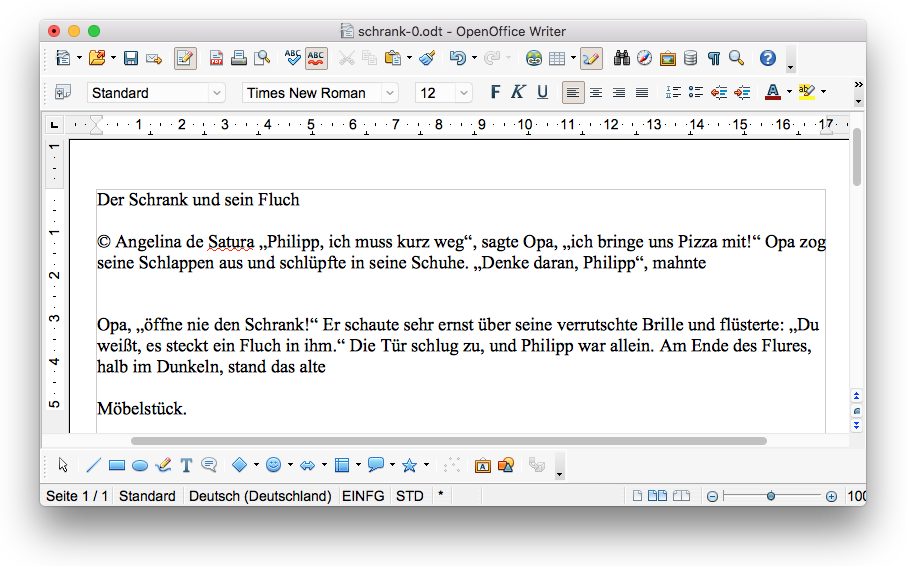Click the zoom in plus button

[831, 497]
